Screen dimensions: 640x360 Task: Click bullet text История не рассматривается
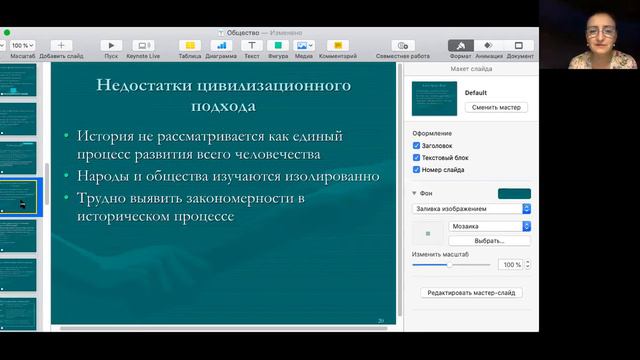210,145
